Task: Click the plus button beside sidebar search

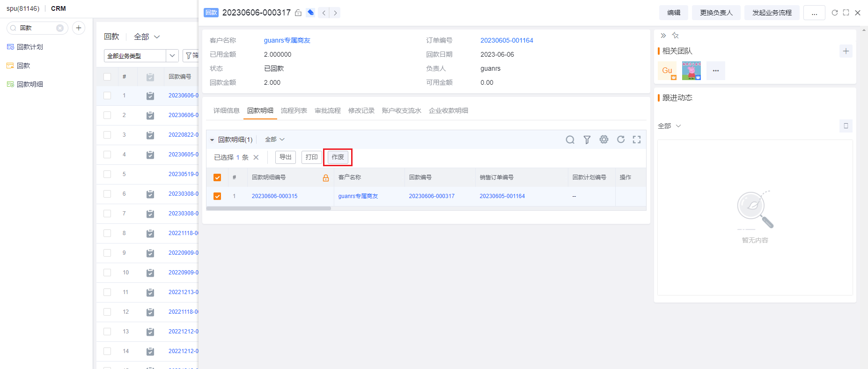Action: click(79, 28)
